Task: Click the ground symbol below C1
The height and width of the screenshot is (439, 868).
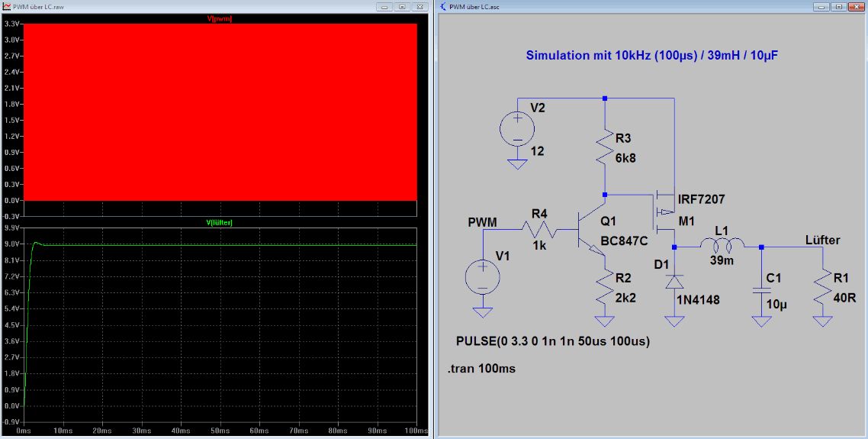Action: (761, 321)
